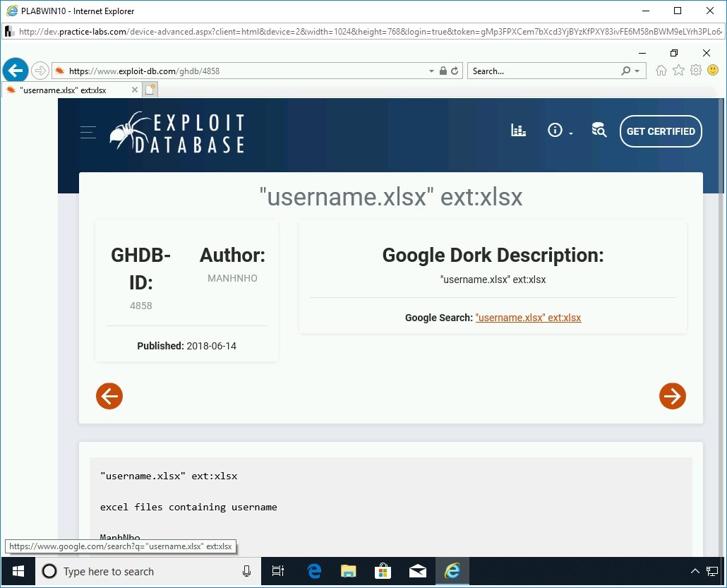
Task: Go to the next dork via right arrow
Action: (672, 396)
